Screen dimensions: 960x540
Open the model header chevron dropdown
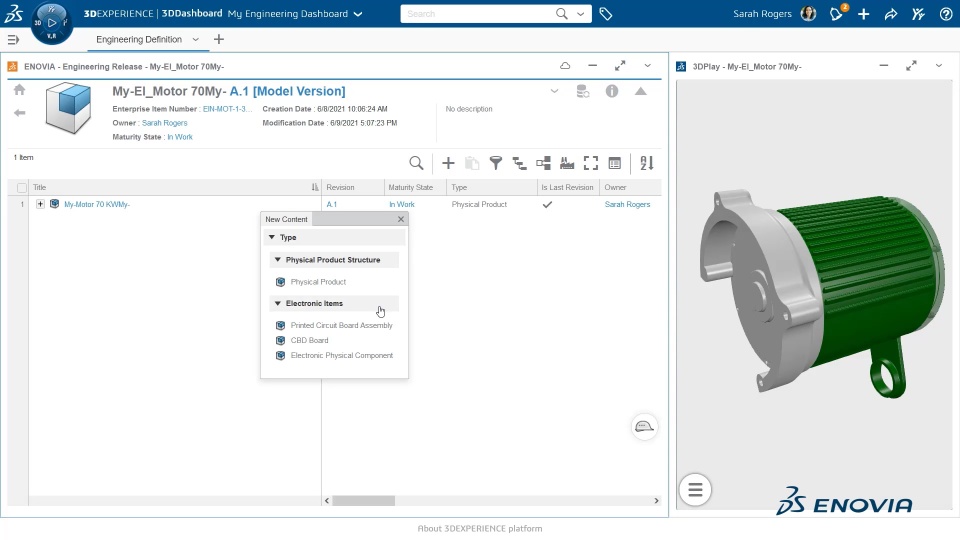click(554, 91)
